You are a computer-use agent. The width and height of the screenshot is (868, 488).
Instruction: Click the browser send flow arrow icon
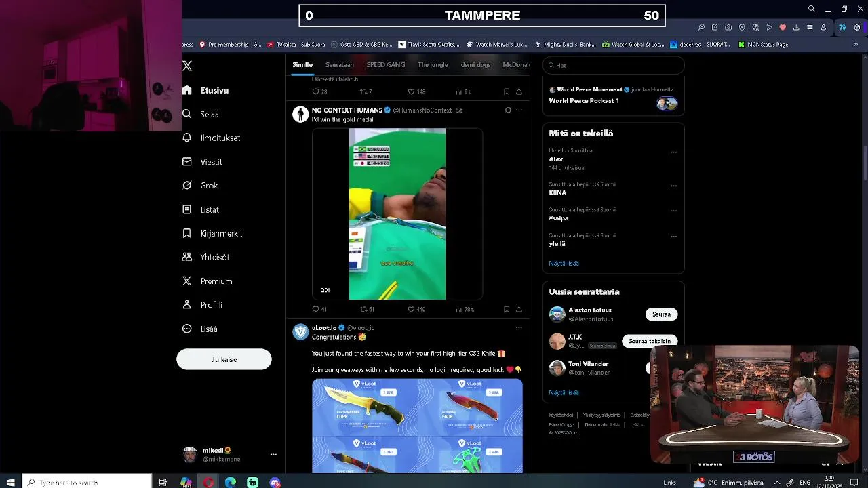(769, 28)
